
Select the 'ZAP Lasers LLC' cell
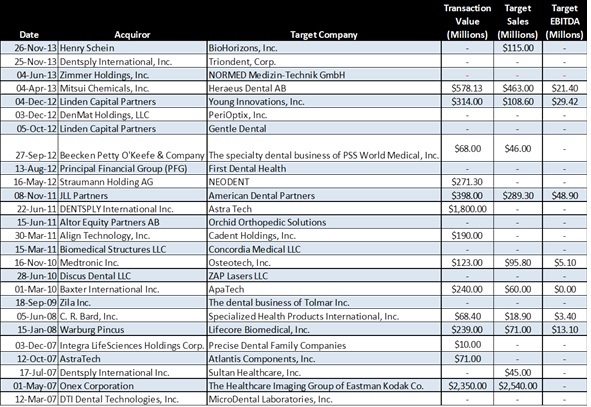[x=324, y=276]
